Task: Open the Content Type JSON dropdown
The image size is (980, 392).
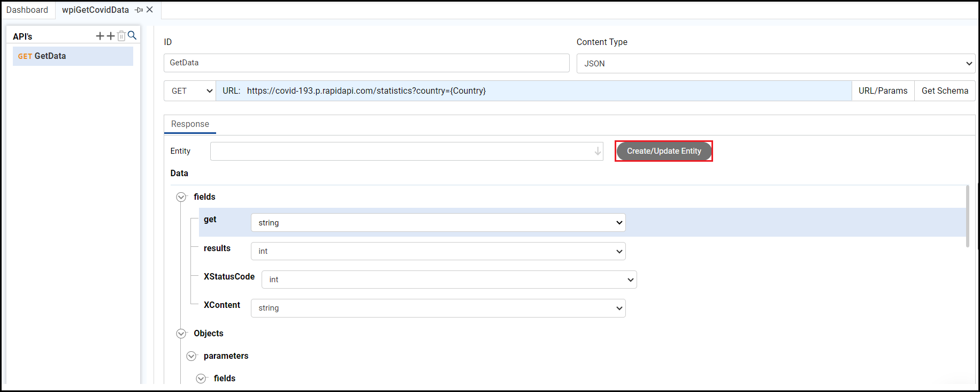Action: (776, 63)
